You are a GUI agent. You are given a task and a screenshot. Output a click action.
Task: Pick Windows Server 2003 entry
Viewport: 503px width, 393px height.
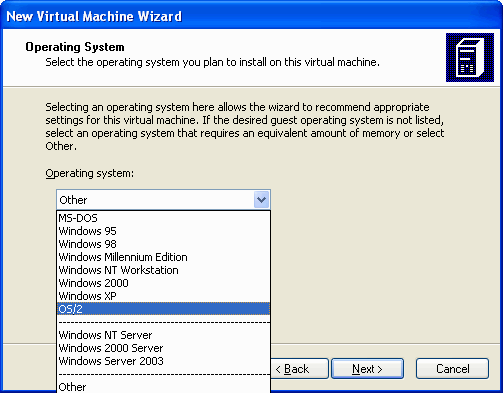(163, 361)
